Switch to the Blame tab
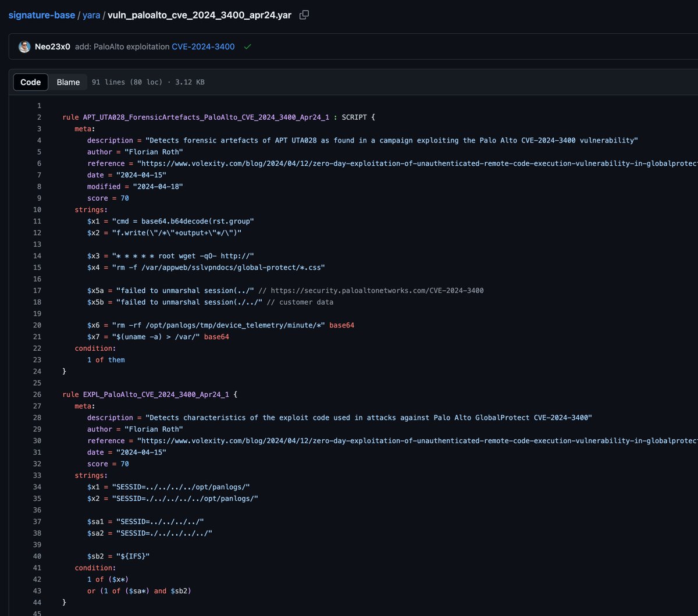Viewport: 698px width, 616px height. coord(68,82)
